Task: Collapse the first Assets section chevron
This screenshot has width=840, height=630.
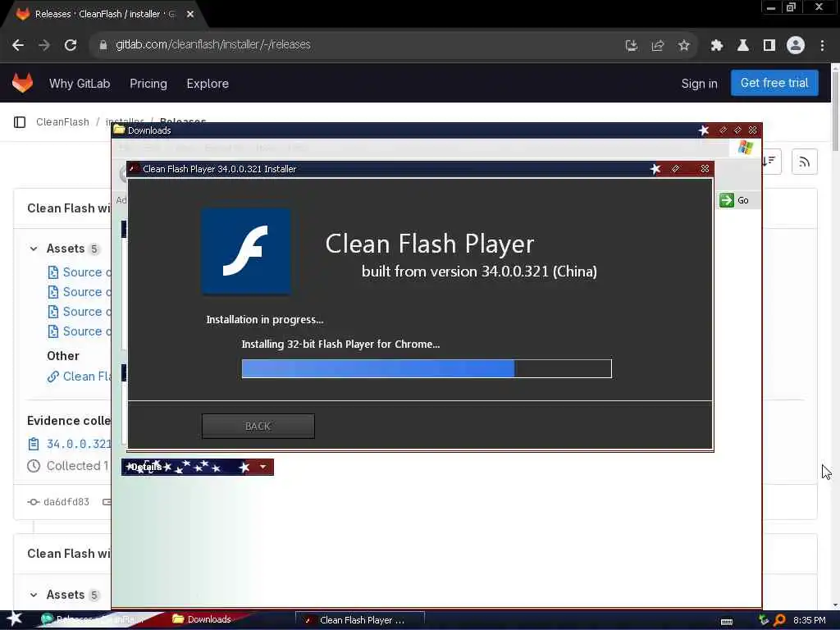Action: click(34, 249)
